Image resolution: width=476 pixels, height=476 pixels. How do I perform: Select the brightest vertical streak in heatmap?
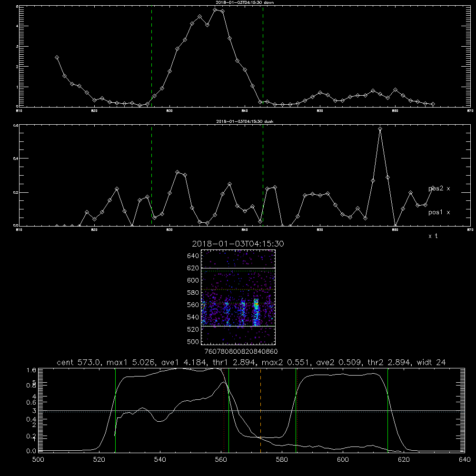tap(256, 312)
